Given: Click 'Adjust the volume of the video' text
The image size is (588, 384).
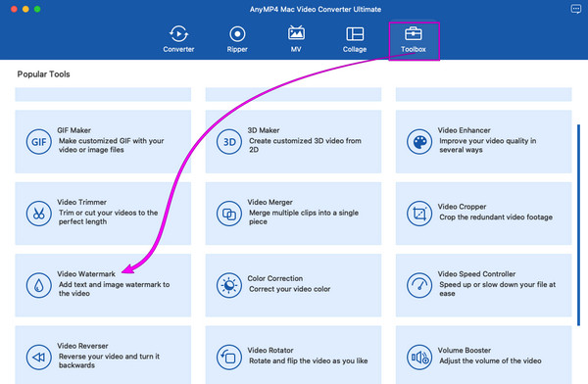Looking at the screenshot, I should (x=490, y=360).
